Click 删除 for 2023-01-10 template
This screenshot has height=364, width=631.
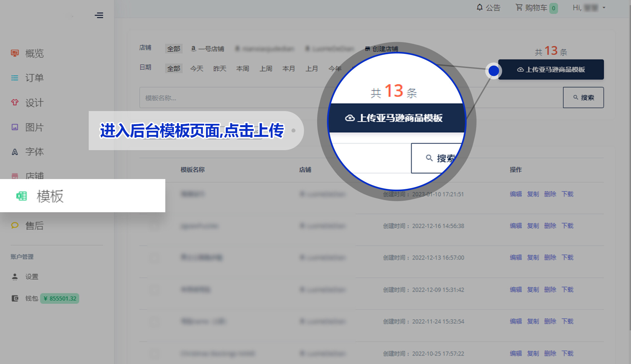pyautogui.click(x=550, y=194)
